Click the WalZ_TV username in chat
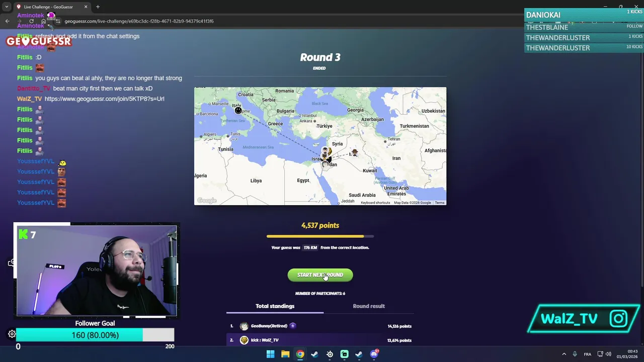This screenshot has width=644, height=362. pyautogui.click(x=29, y=99)
